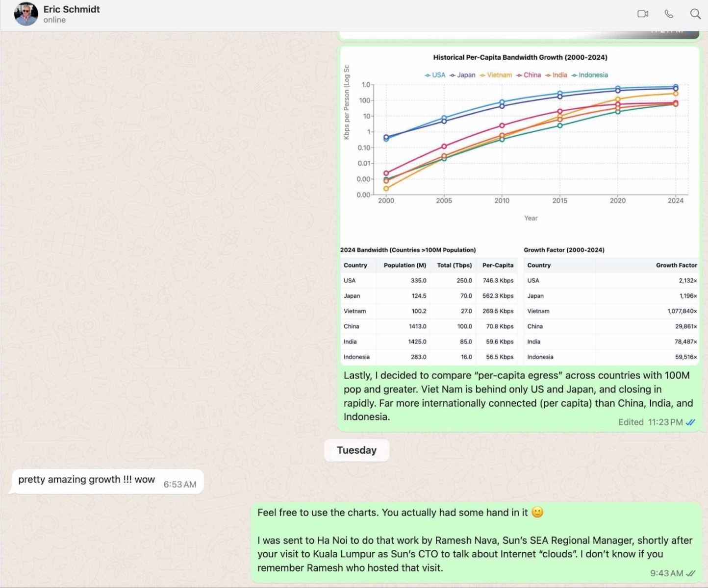
Task: Click the 'Total (Tbps)' column header
Action: point(455,265)
